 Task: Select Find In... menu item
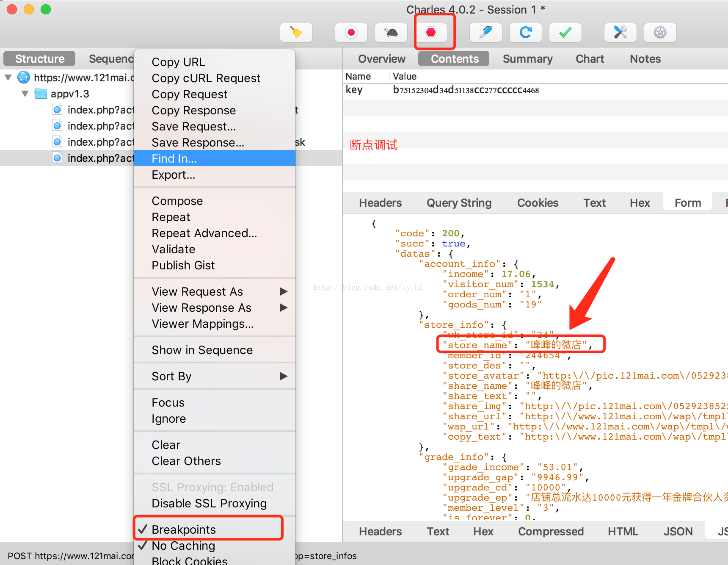(x=215, y=158)
